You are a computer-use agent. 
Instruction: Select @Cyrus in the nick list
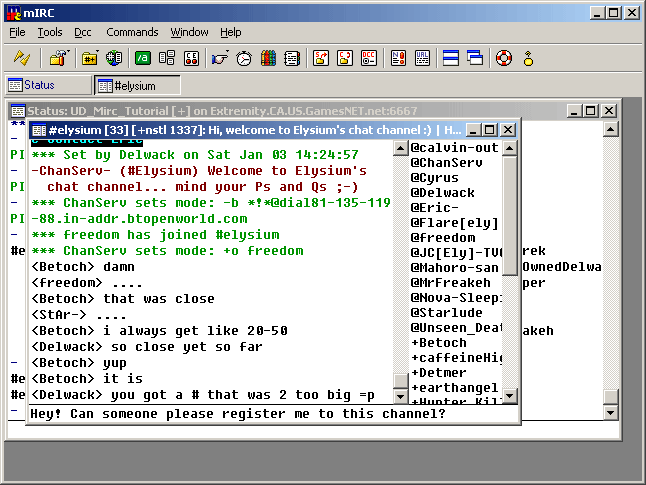coord(434,178)
